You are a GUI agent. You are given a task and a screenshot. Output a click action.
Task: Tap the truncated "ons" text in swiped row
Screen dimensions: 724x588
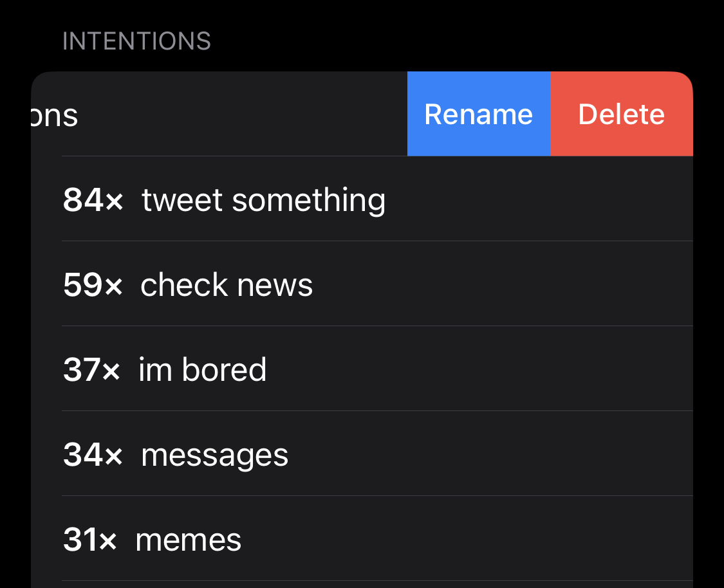pos(55,116)
